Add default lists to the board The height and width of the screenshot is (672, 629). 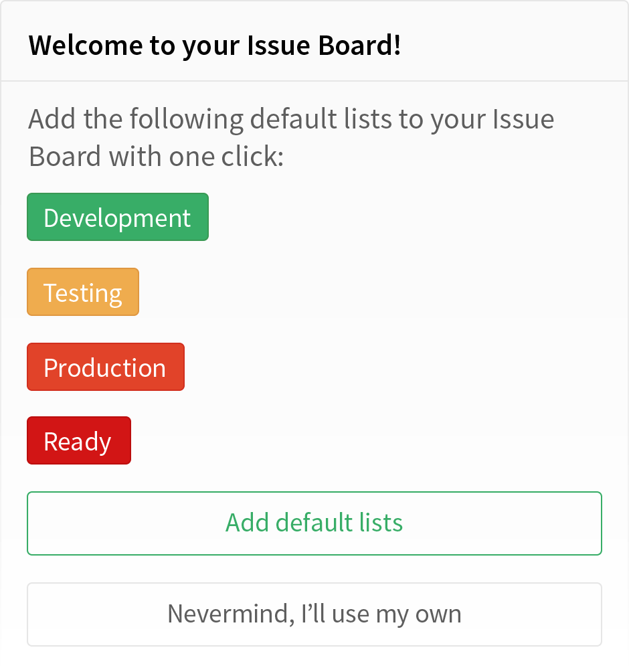[314, 523]
